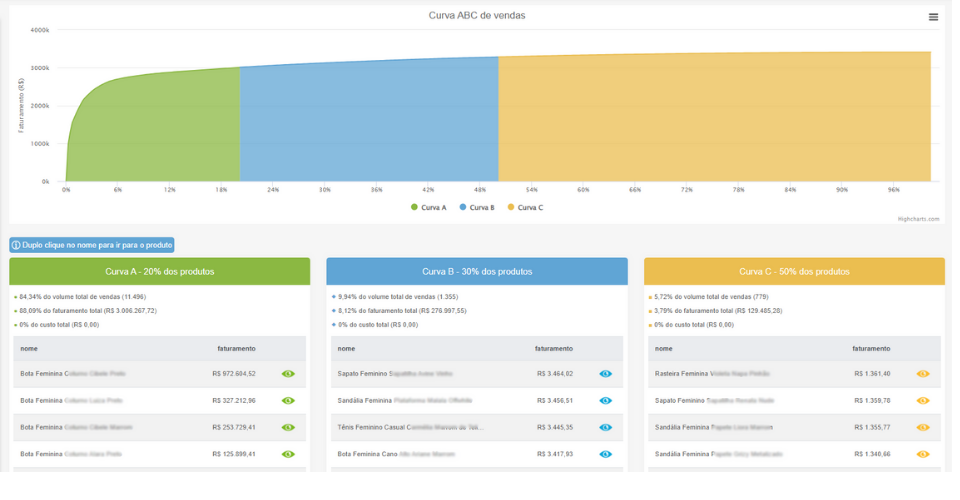Open the Highcharts.com credit link
The height and width of the screenshot is (500, 960).
click(x=918, y=218)
